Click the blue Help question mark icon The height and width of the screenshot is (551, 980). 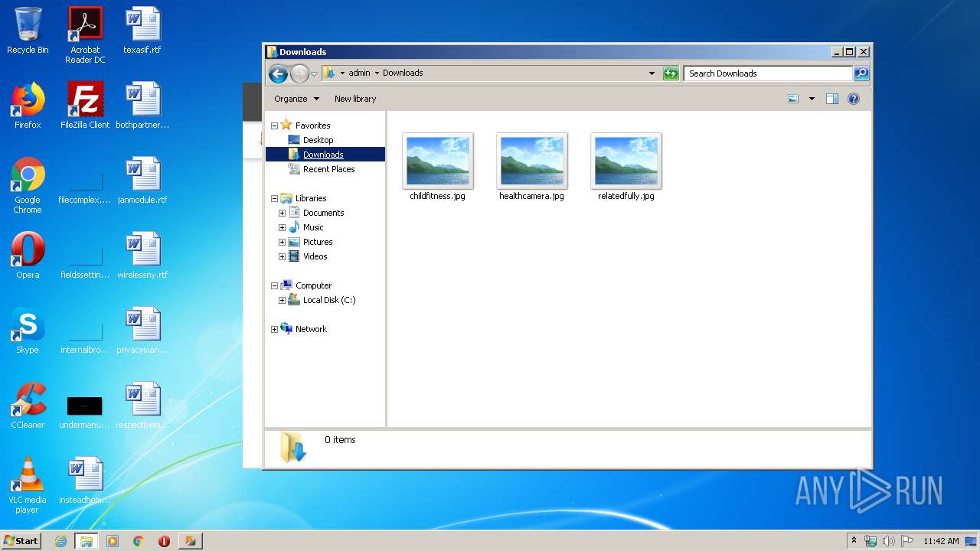pos(854,99)
